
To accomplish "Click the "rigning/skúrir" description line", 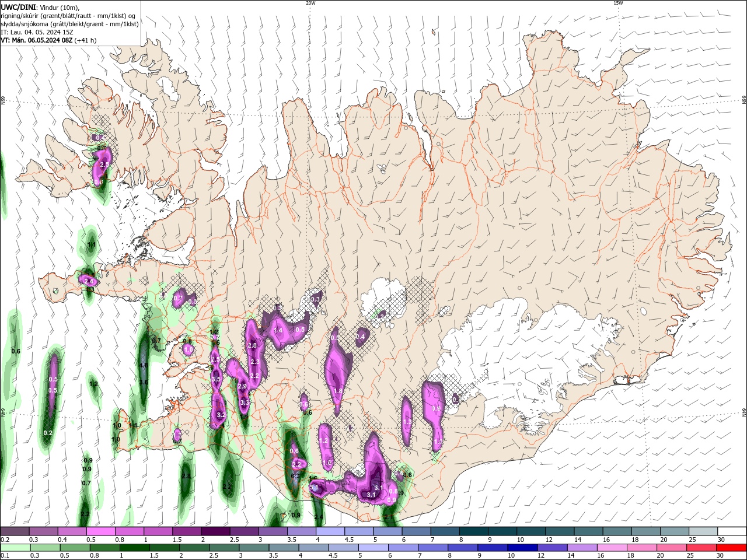I will click(x=68, y=16).
